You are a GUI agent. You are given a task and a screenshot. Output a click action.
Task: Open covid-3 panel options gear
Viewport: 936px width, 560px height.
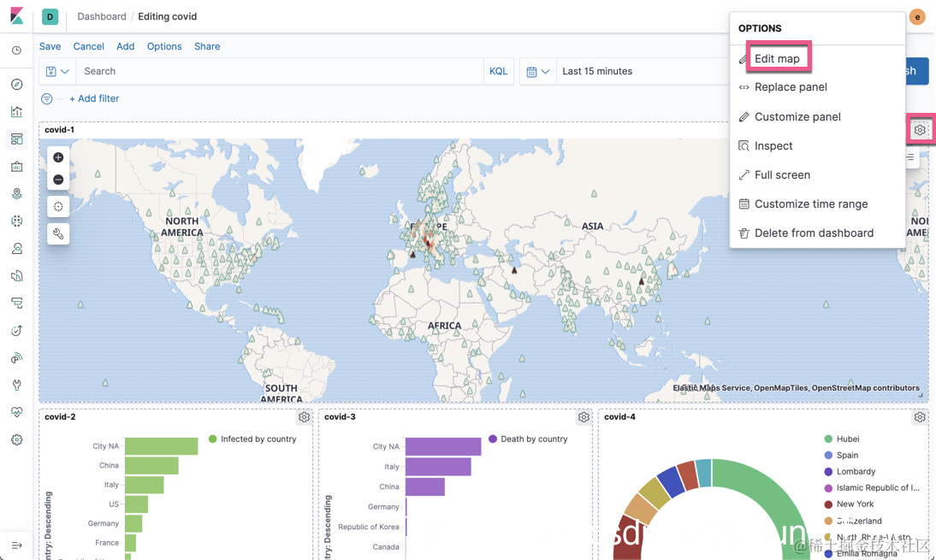[584, 417]
